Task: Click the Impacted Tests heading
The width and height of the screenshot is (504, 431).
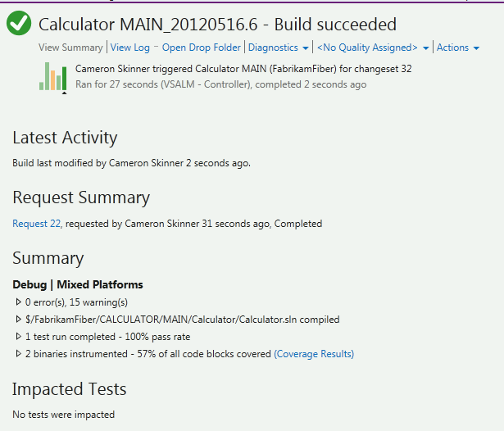Action: (70, 388)
